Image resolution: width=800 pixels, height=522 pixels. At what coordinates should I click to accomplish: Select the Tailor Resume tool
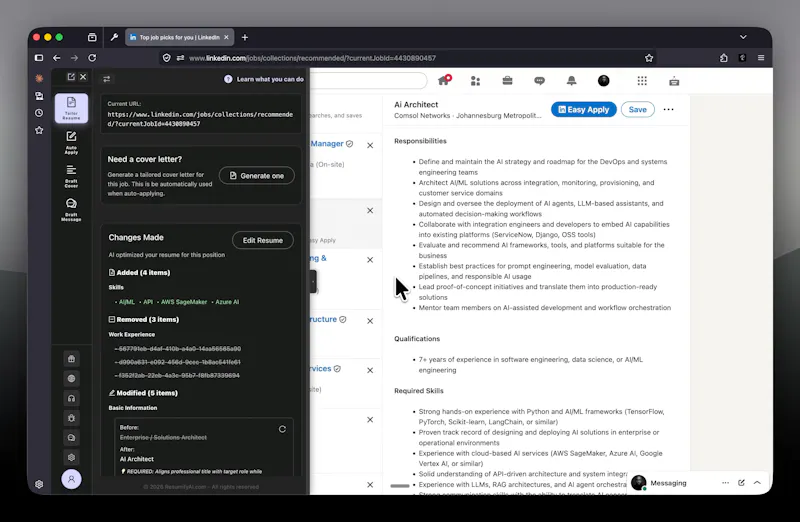[71, 108]
